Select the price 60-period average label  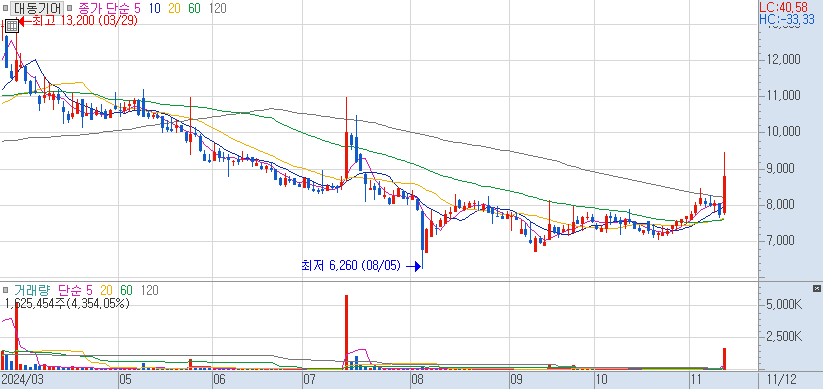click(194, 8)
